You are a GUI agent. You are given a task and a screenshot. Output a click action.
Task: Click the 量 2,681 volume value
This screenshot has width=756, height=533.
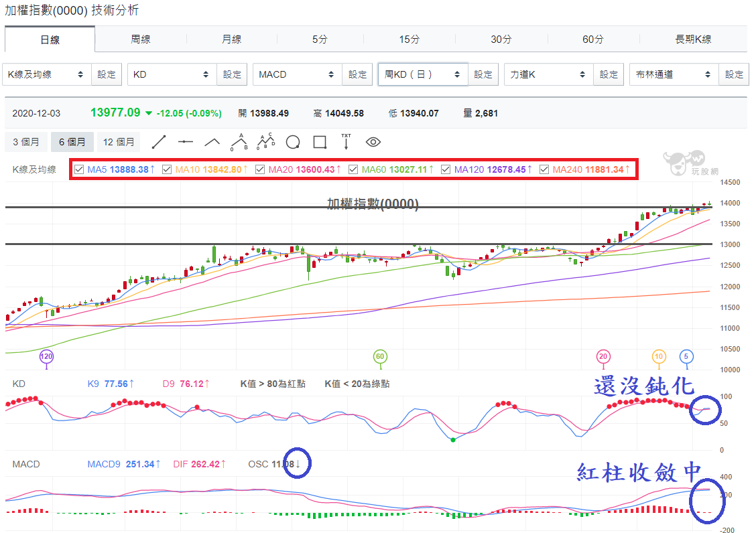481,113
